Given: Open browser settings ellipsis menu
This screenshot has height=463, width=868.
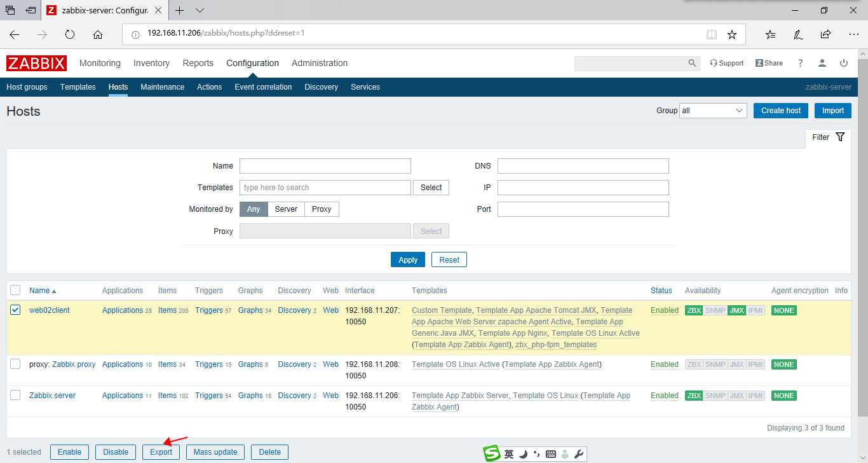Looking at the screenshot, I should point(853,34).
